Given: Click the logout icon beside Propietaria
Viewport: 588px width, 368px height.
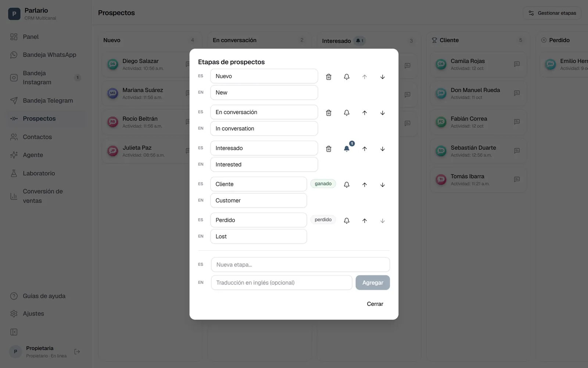Looking at the screenshot, I should 77,352.
